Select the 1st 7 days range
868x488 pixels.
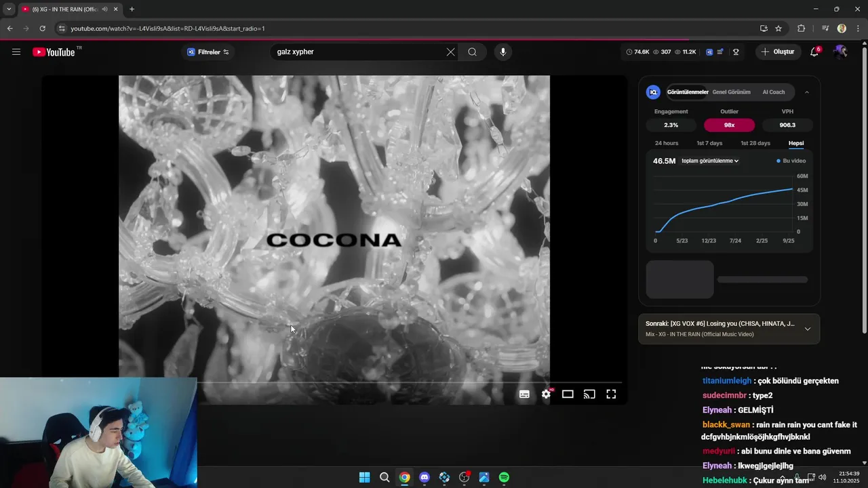click(x=709, y=143)
